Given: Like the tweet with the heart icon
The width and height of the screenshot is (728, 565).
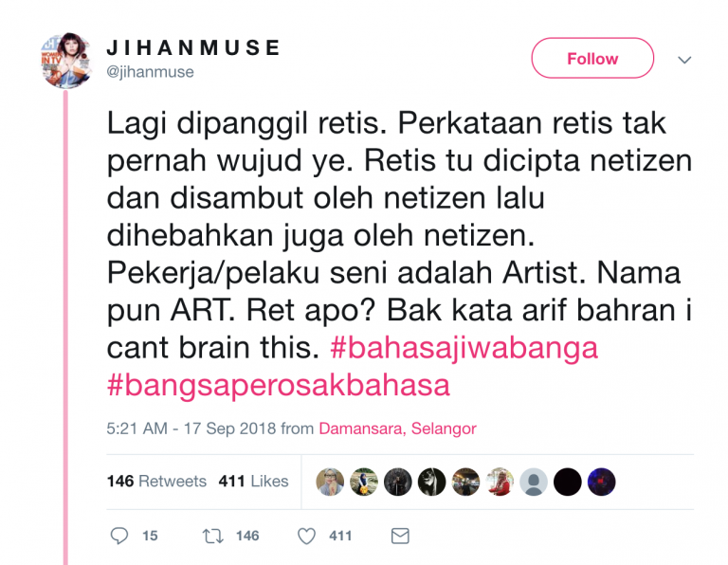Looking at the screenshot, I should pos(306,536).
